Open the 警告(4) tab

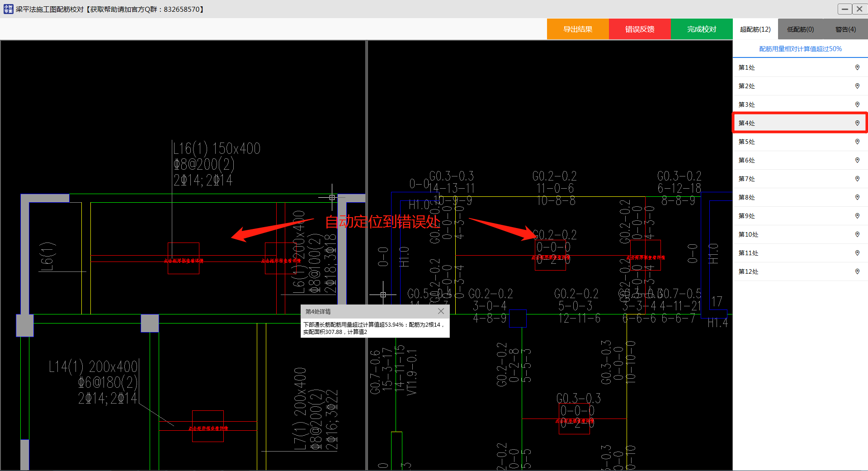pyautogui.click(x=845, y=29)
